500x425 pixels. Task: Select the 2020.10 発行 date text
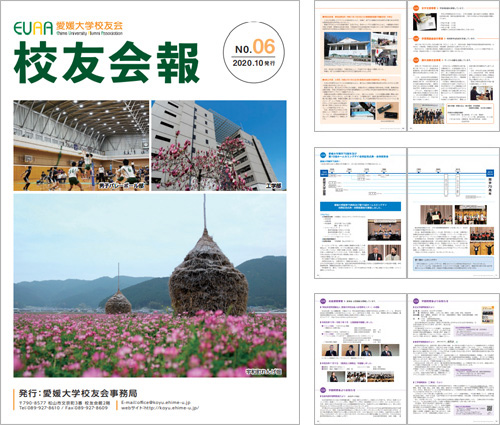point(254,63)
